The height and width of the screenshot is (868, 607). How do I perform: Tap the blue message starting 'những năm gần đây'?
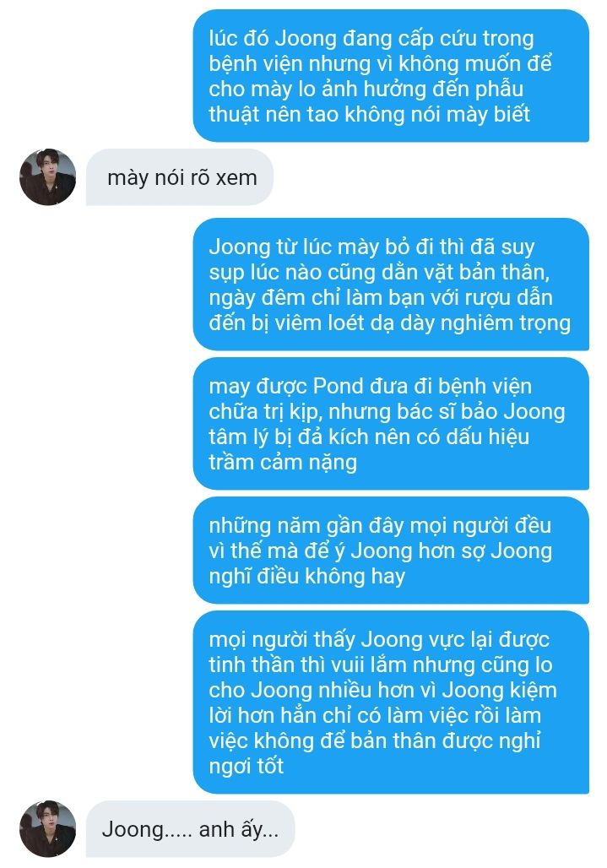point(391,551)
